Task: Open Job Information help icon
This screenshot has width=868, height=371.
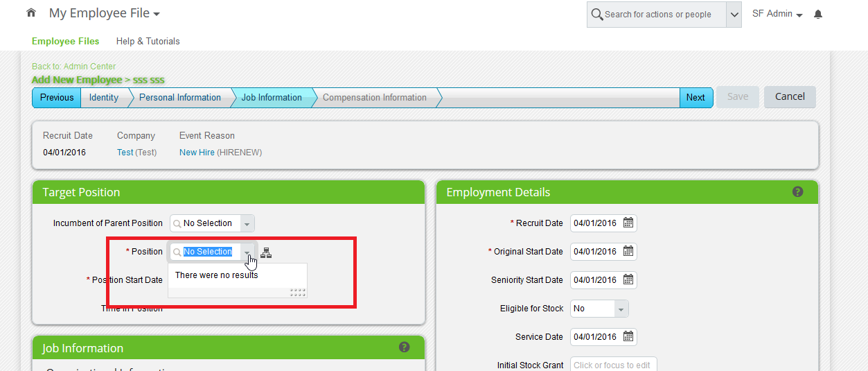Action: point(404,347)
